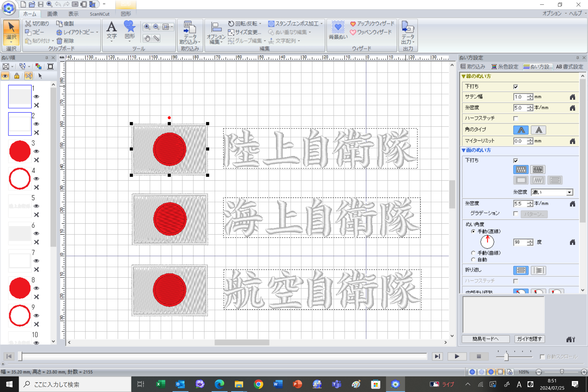Launch ワッペンウィザード
The width and height of the screenshot is (588, 392).
(370, 32)
